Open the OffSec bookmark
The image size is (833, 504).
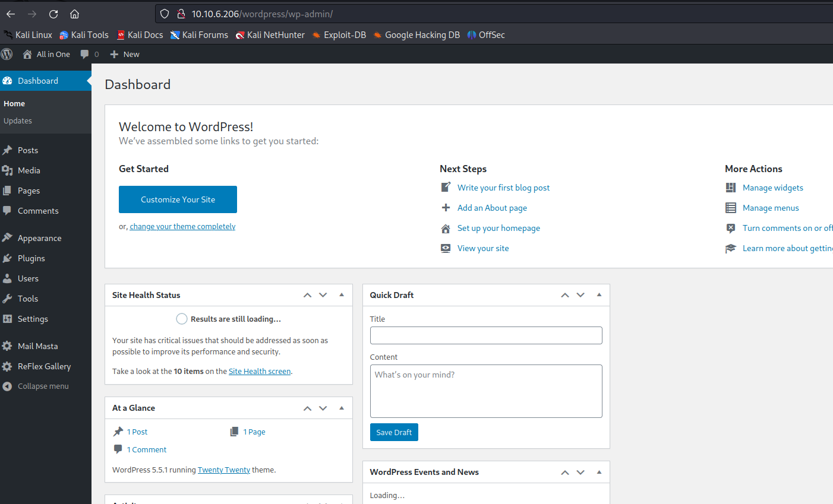[x=486, y=35]
